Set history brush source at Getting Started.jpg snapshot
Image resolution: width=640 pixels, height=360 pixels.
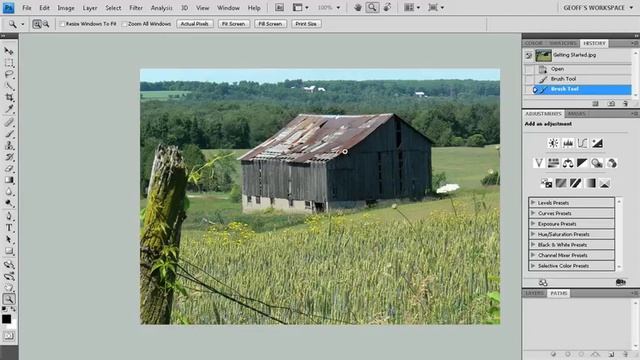(529, 56)
